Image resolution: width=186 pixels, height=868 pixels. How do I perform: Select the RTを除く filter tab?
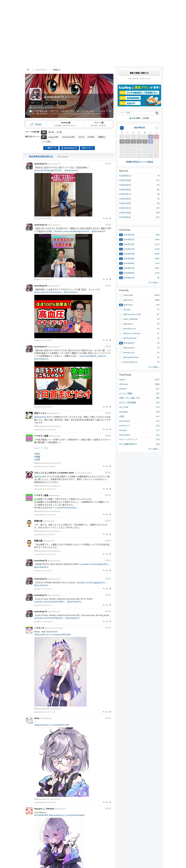coord(92,137)
